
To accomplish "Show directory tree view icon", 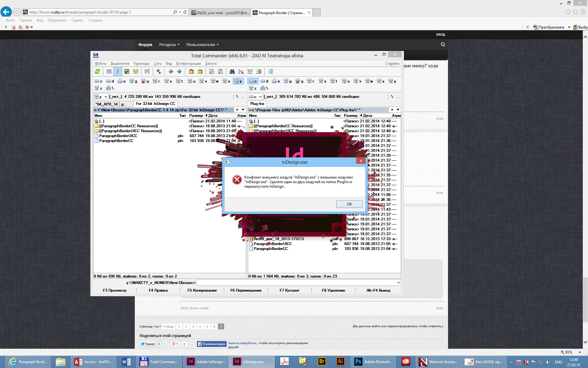I will click(136, 71).
